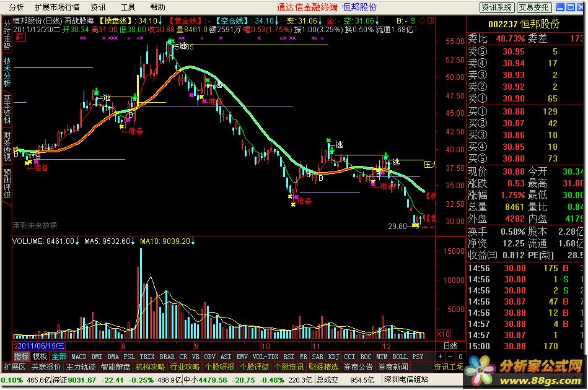Image resolution: width=588 pixels, height=390 pixels.
Task: Select the ROC indicator
Action: 366,357
